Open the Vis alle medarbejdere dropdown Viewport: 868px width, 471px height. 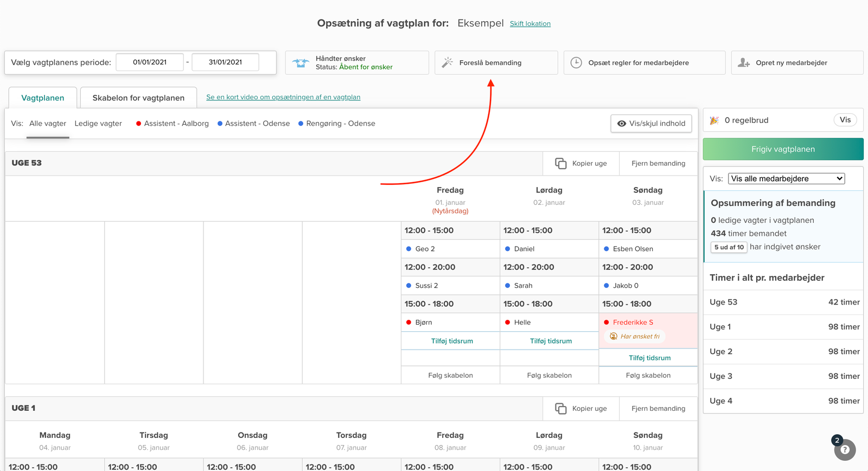click(786, 178)
